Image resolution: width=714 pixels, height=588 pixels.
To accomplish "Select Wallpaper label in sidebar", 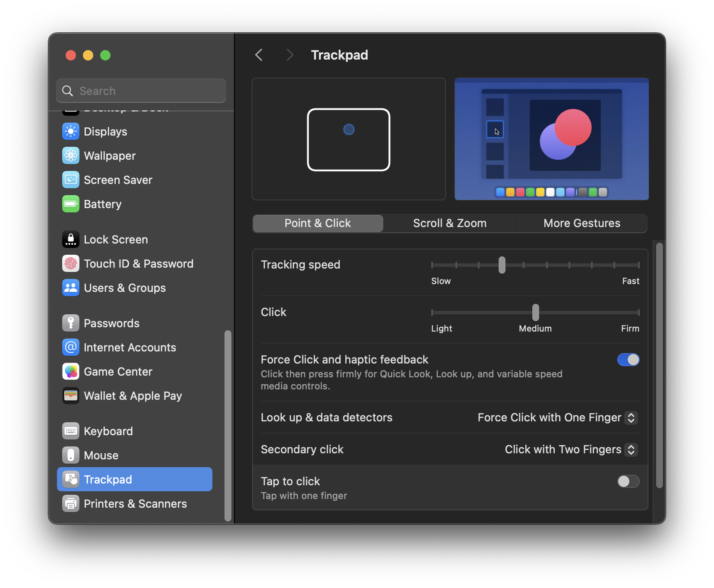I will [x=110, y=156].
